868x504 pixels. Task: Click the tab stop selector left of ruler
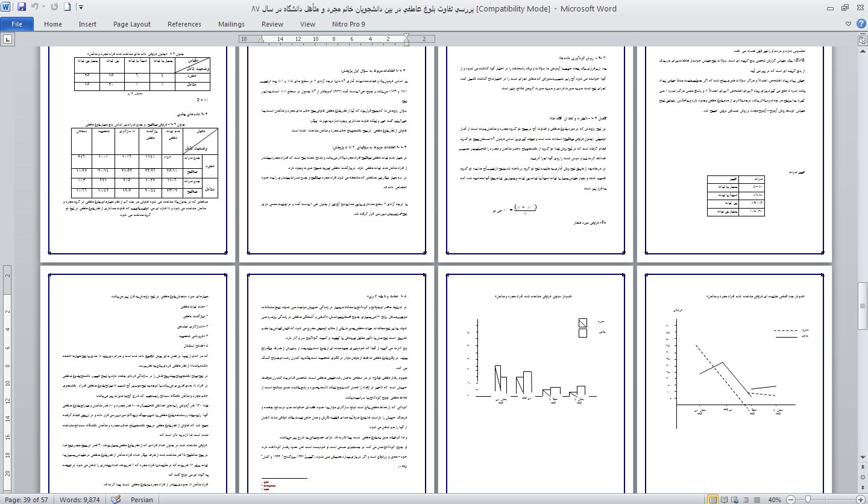click(x=8, y=40)
